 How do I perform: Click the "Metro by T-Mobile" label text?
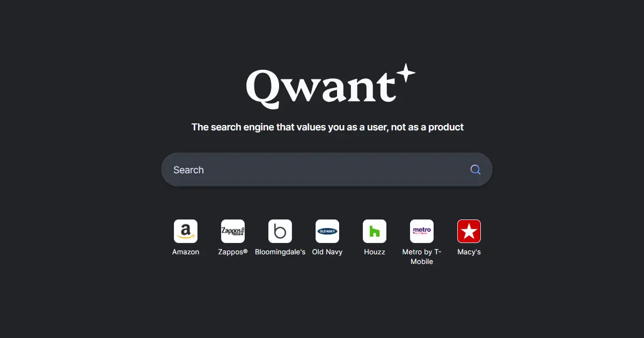click(x=422, y=257)
